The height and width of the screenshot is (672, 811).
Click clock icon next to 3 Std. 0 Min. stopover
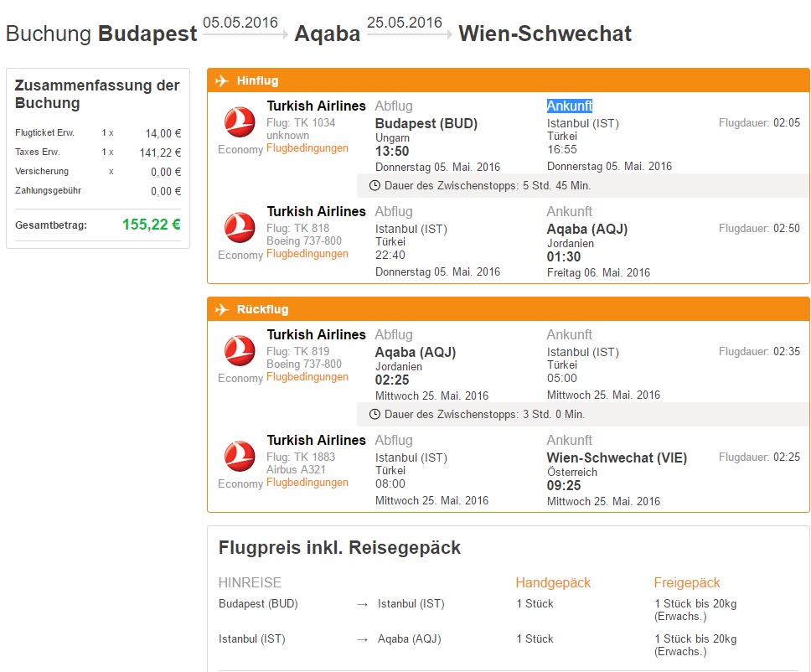tap(375, 415)
